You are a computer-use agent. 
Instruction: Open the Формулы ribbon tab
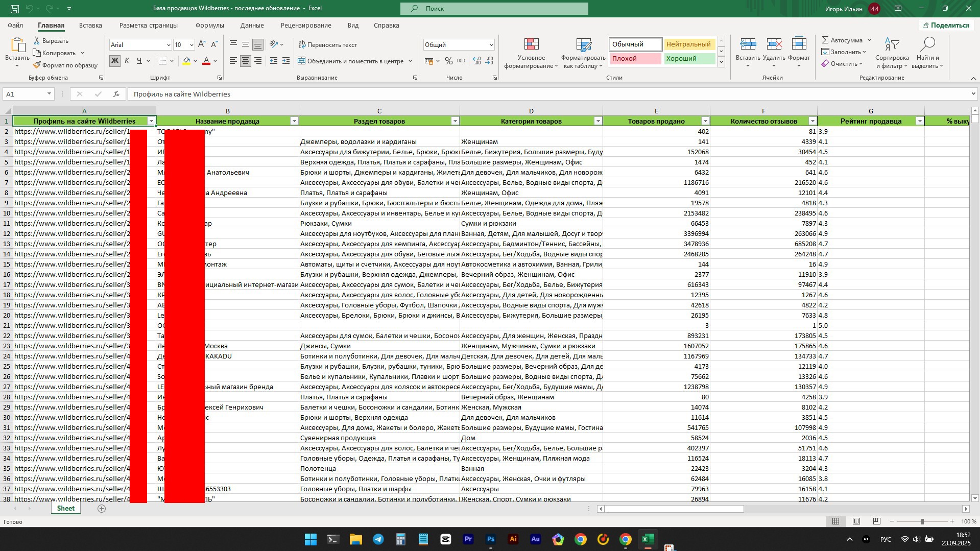[x=209, y=25]
